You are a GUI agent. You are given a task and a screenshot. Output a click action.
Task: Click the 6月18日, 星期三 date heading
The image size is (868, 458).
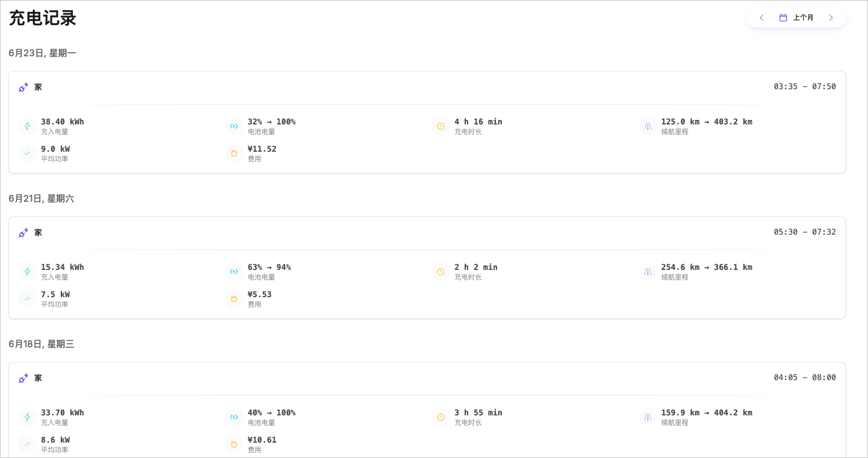pyautogui.click(x=42, y=344)
